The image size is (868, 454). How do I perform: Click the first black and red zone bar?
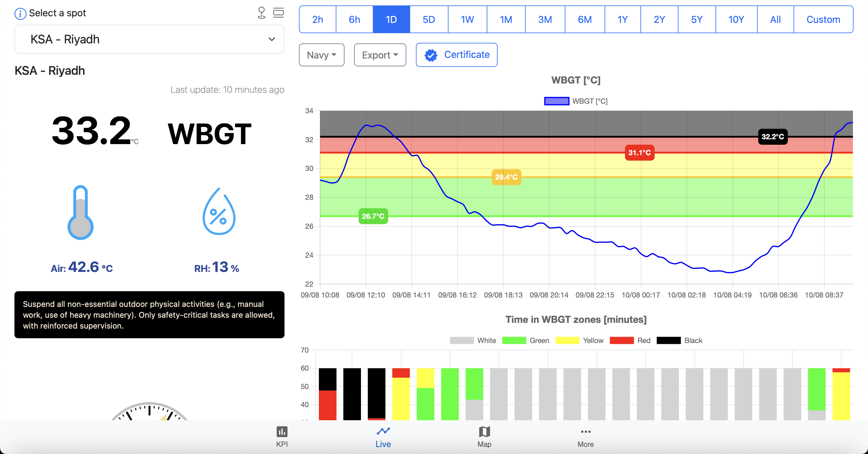(x=328, y=394)
